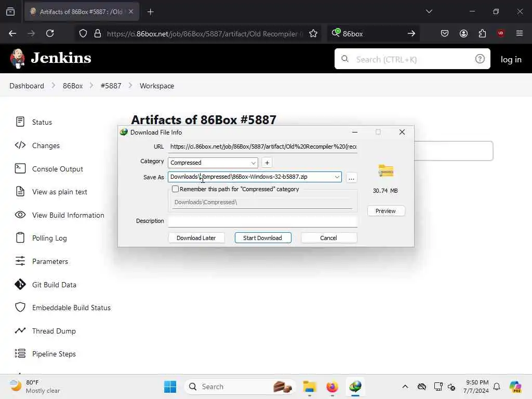This screenshot has width=532, height=399.
Task: Expand the Save As path dropdown arrow
Action: point(337,177)
